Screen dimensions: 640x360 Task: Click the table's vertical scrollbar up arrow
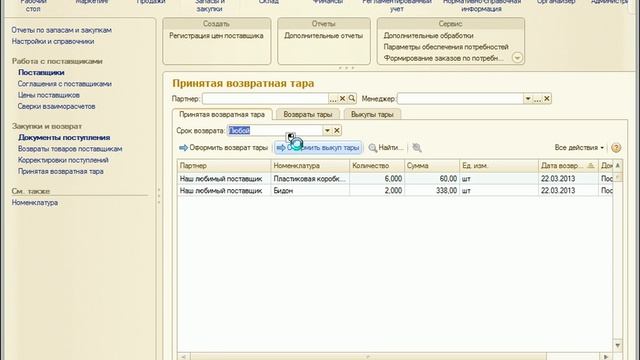click(618, 165)
